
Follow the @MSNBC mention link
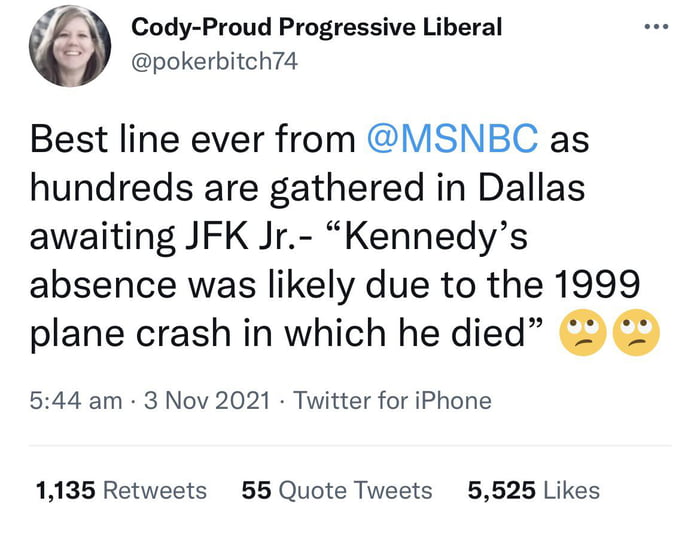(x=453, y=140)
